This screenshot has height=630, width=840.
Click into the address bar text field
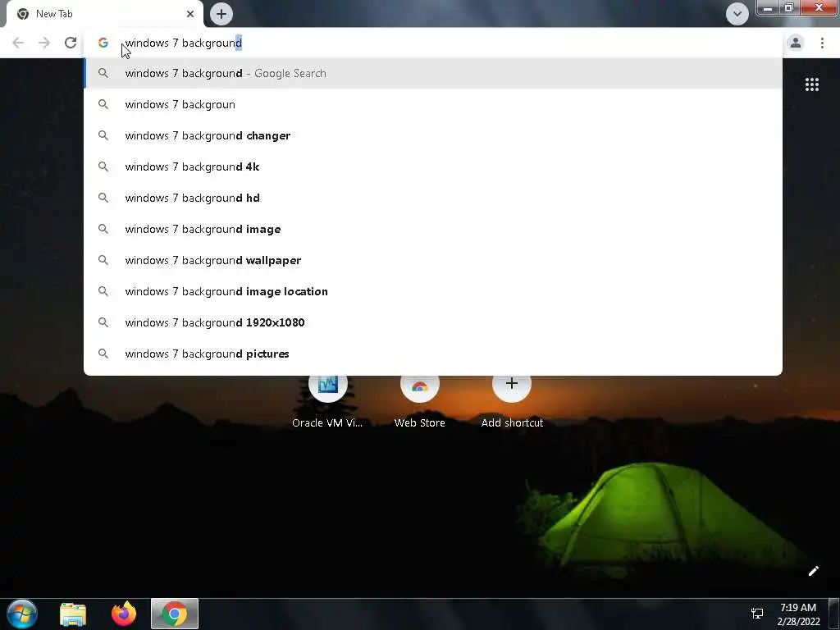click(x=433, y=43)
